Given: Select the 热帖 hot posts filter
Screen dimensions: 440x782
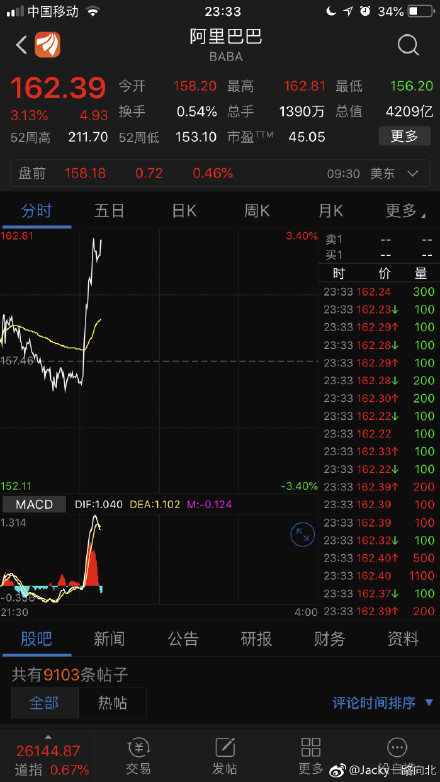Looking at the screenshot, I should click(x=112, y=703).
